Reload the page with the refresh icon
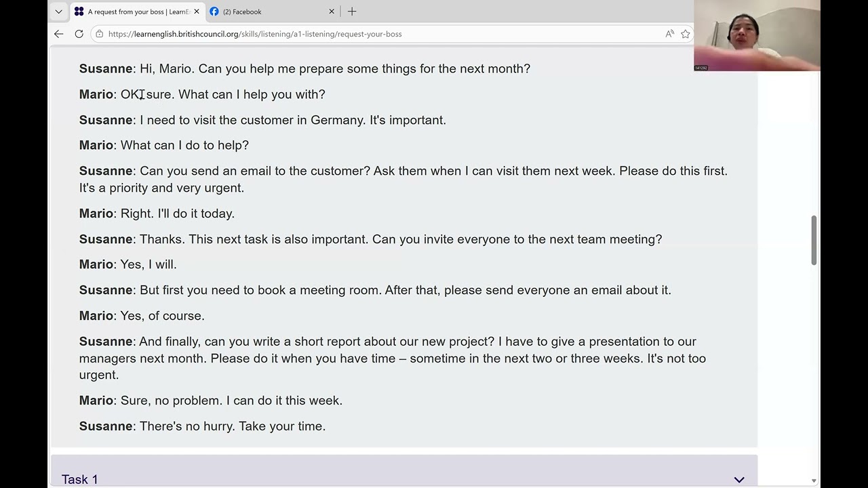The width and height of the screenshot is (868, 488). tap(79, 34)
